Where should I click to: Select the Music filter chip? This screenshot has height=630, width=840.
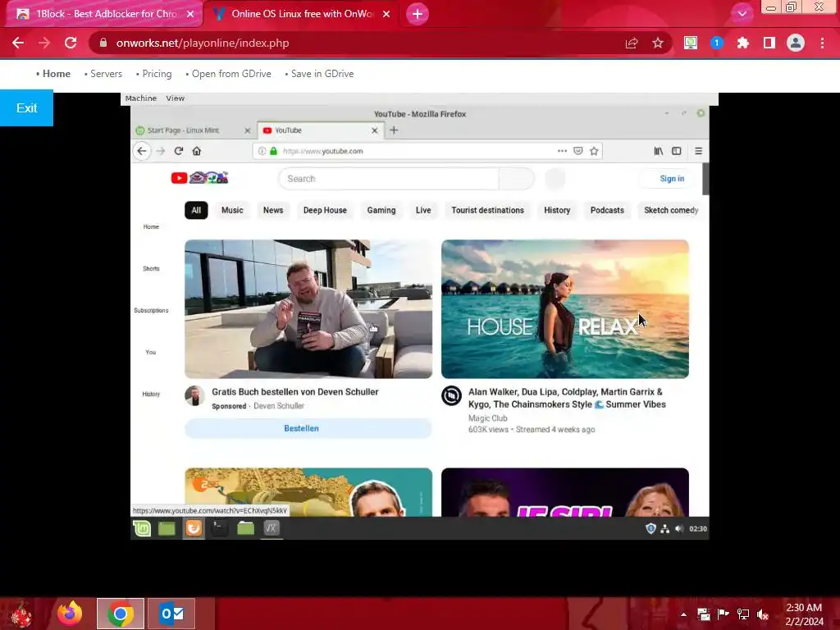232,211
